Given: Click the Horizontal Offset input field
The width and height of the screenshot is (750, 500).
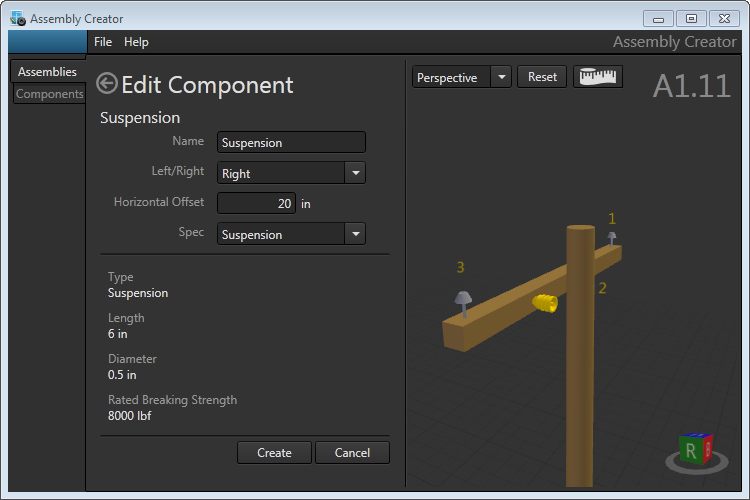Looking at the screenshot, I should pyautogui.click(x=256, y=203).
